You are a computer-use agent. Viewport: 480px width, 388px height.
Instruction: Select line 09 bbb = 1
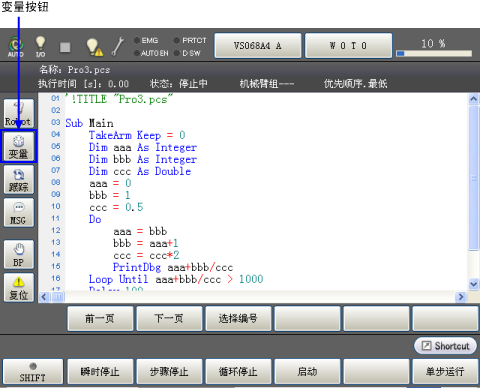tap(110, 195)
